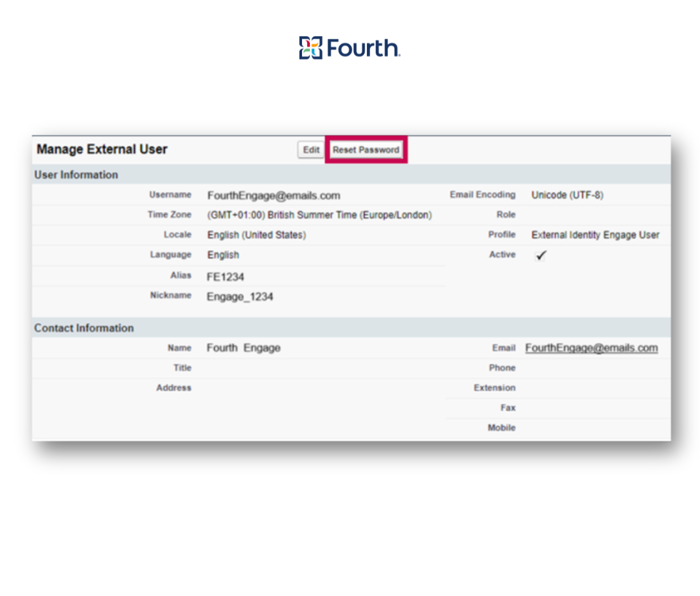Click the Email Encoding field label

coord(483,194)
